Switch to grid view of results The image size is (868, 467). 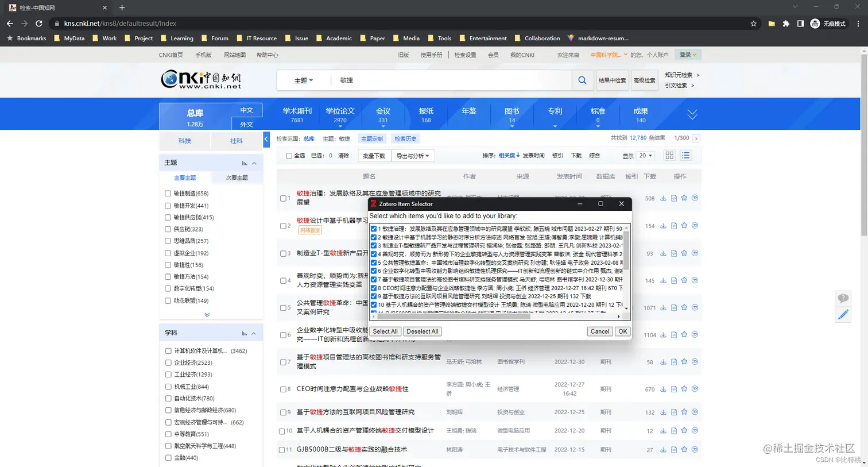click(x=670, y=155)
